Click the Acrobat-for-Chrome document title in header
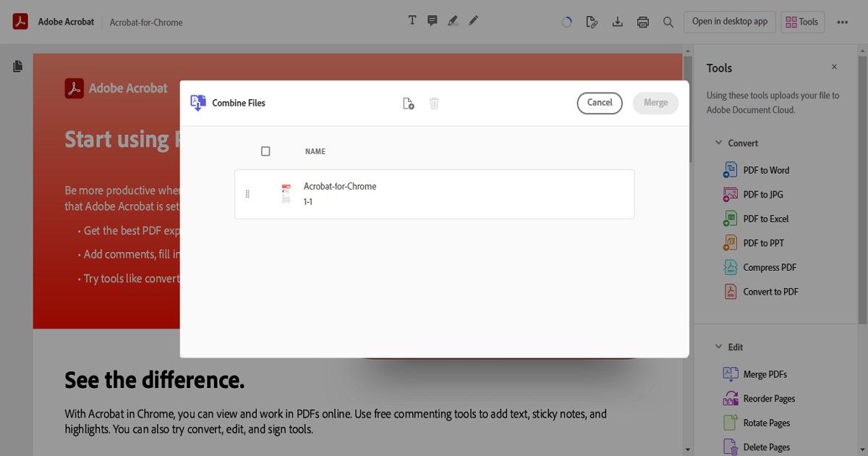868x456 pixels. pos(146,22)
